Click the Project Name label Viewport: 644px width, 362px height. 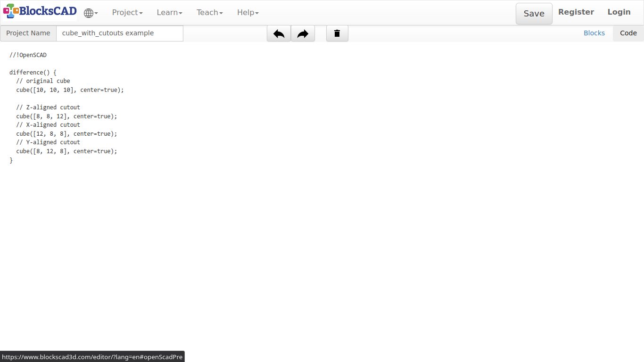point(28,33)
